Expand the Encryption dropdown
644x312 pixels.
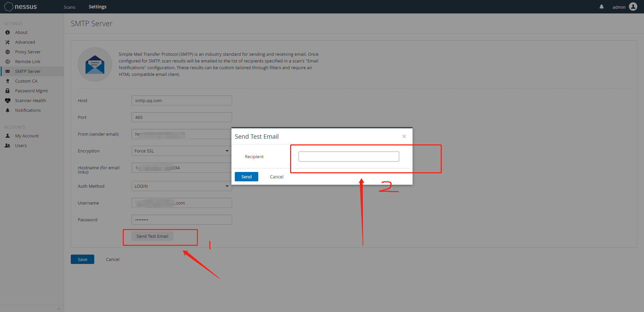(181, 151)
